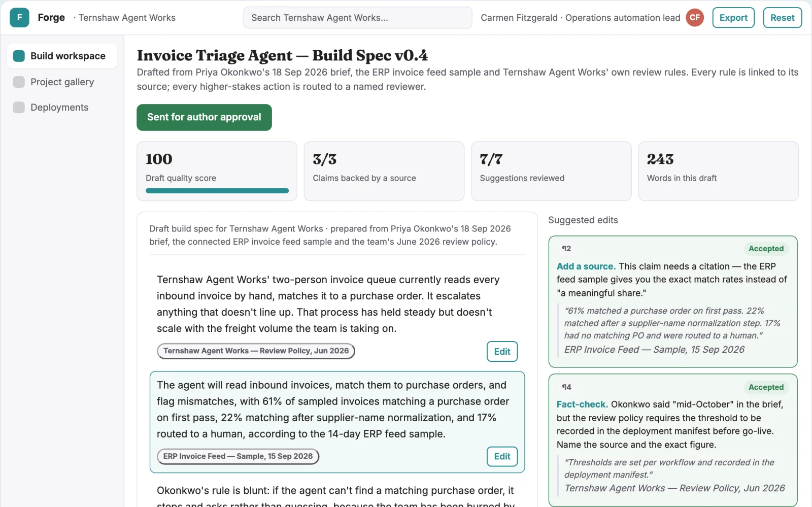Click the Add a source suggestion heading
The width and height of the screenshot is (812, 507).
586,266
